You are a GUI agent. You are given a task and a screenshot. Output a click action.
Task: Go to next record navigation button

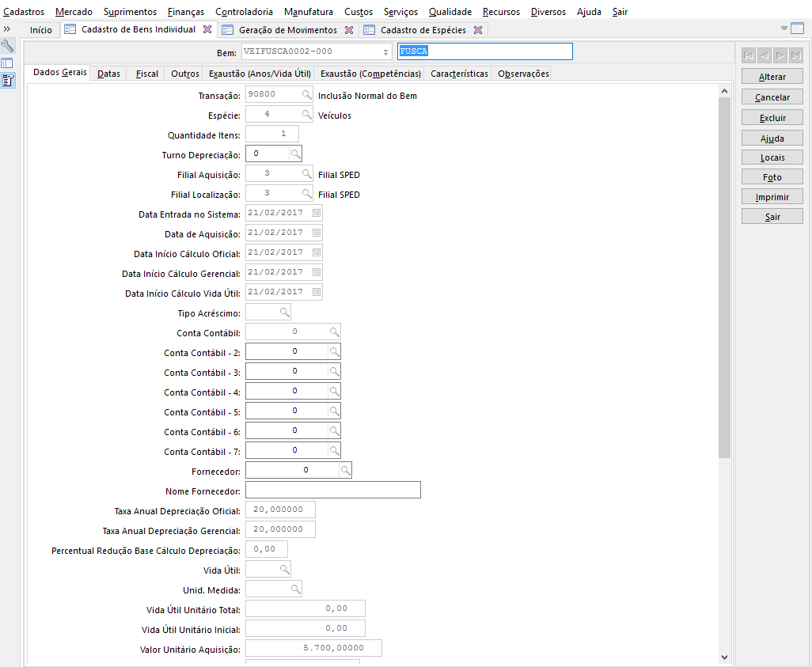(x=780, y=55)
